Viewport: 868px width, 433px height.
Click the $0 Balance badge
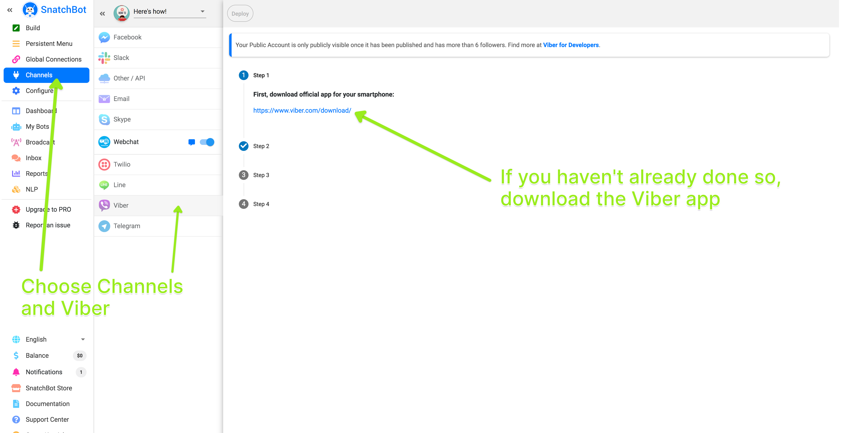coord(80,356)
